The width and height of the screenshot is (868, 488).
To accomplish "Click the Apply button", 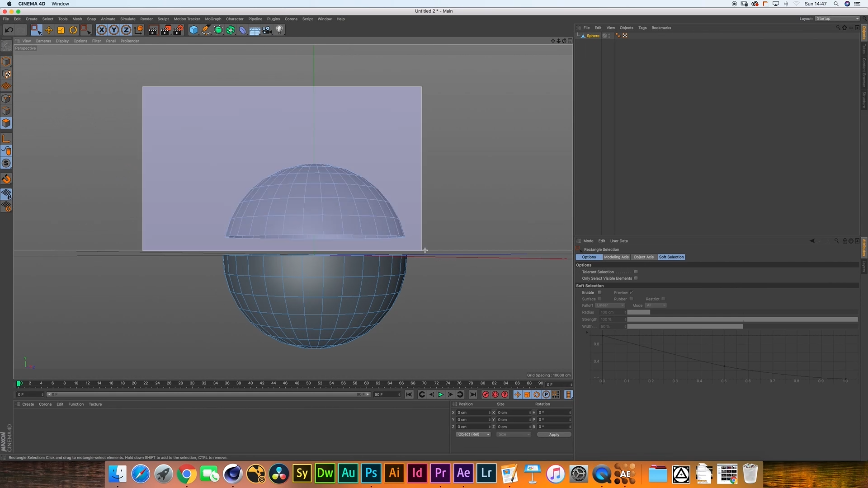I will [554, 435].
